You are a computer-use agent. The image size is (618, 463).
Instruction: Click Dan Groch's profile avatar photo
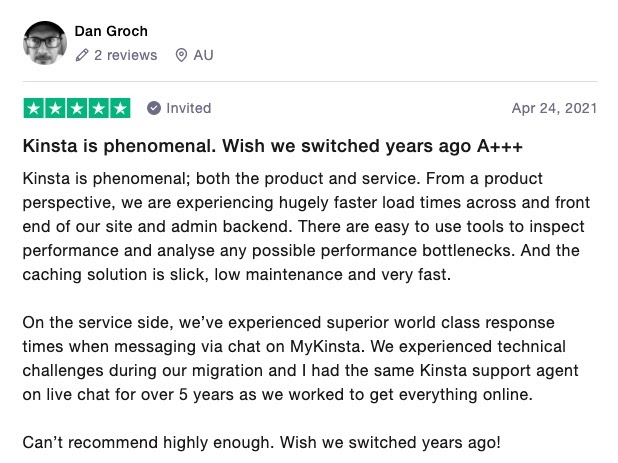click(43, 41)
